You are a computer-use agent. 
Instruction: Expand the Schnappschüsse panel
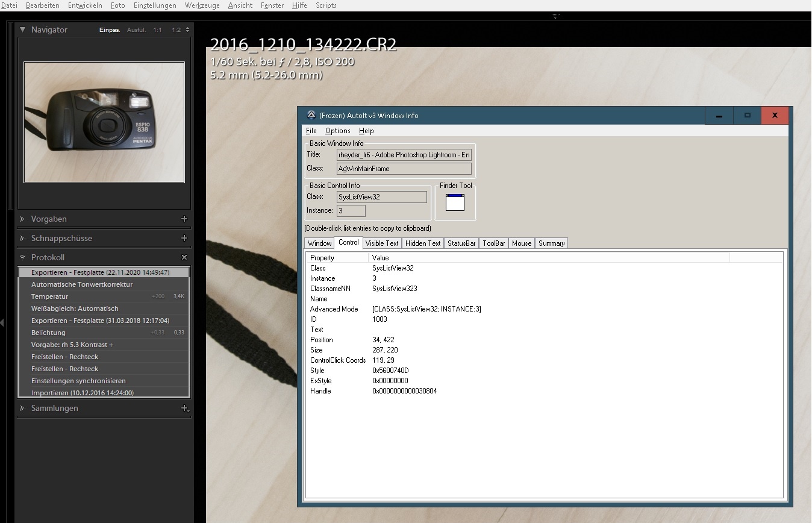23,238
